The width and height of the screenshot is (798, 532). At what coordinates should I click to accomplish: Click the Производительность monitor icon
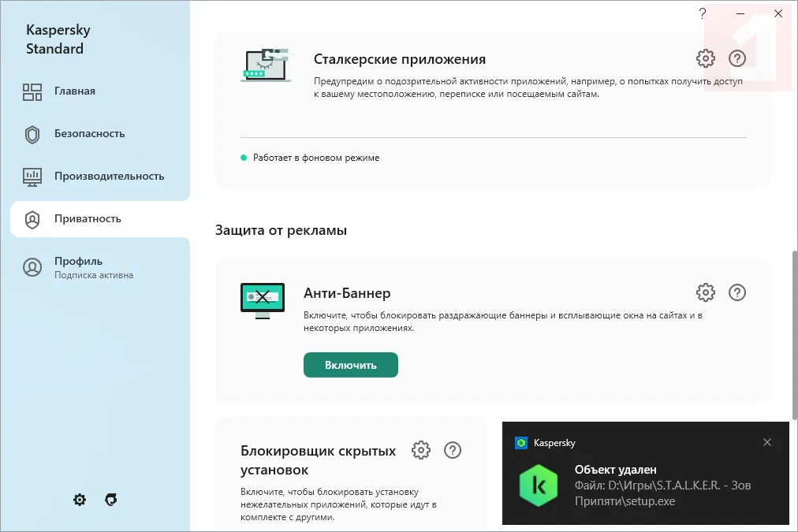pyautogui.click(x=32, y=177)
